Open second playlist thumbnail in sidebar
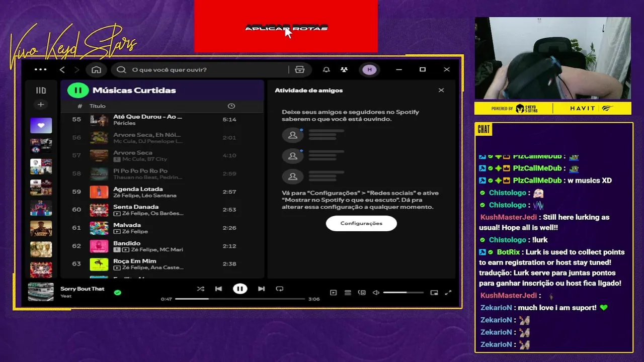 (41, 146)
